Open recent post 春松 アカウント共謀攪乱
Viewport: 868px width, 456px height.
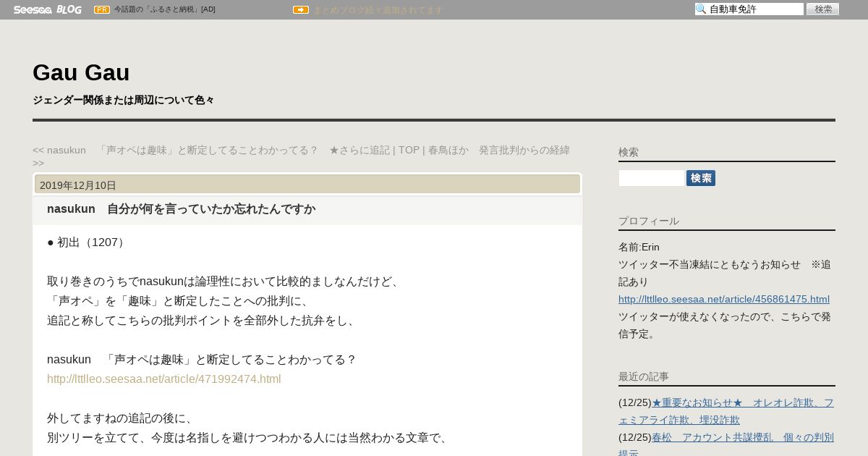tap(726, 445)
